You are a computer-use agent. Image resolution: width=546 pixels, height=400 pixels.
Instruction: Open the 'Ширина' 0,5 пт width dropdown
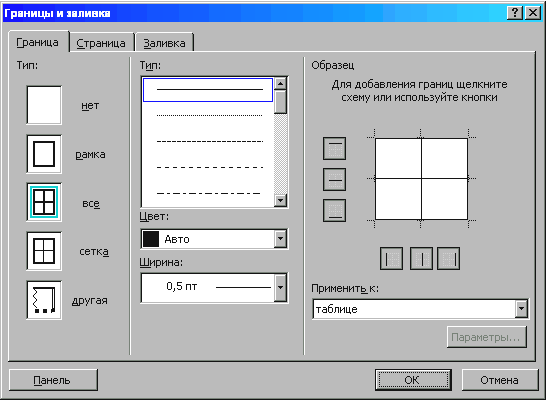(280, 288)
